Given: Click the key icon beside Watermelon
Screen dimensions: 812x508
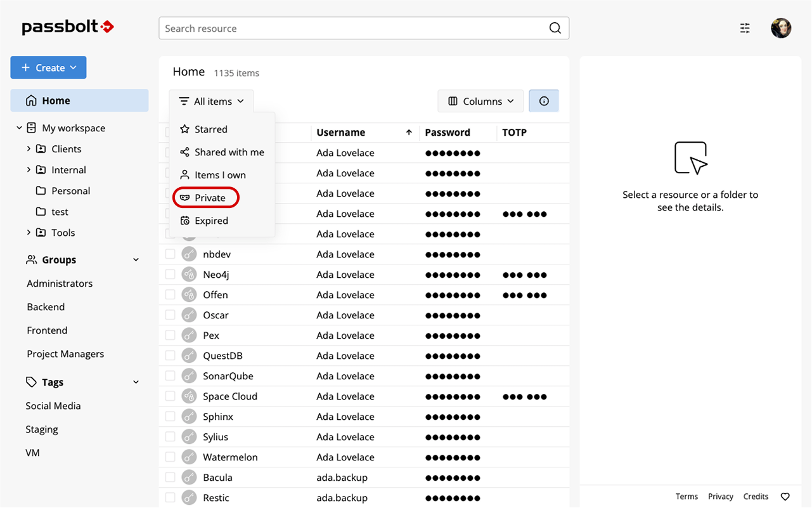Looking at the screenshot, I should 188,457.
